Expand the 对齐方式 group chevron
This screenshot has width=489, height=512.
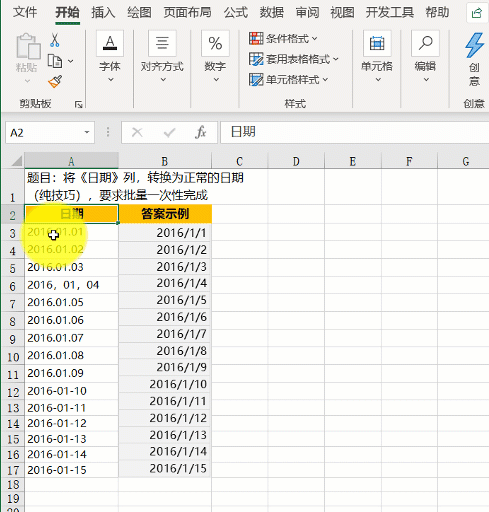click(163, 80)
